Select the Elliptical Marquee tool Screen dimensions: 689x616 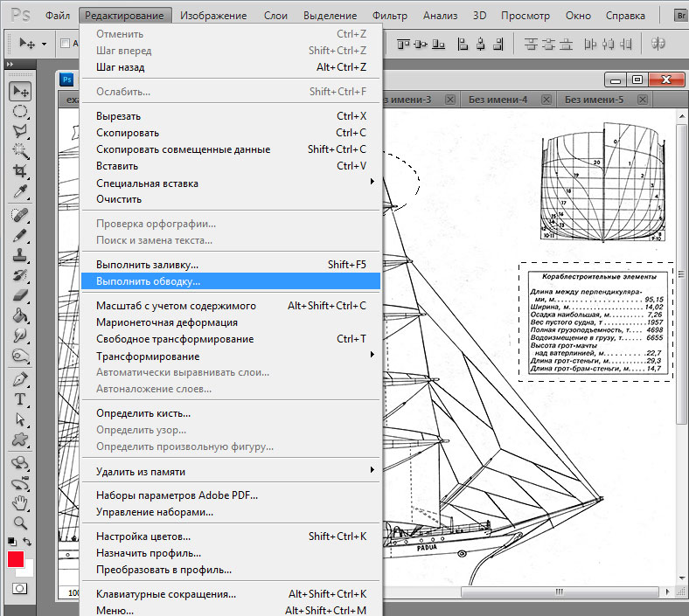pyautogui.click(x=19, y=111)
